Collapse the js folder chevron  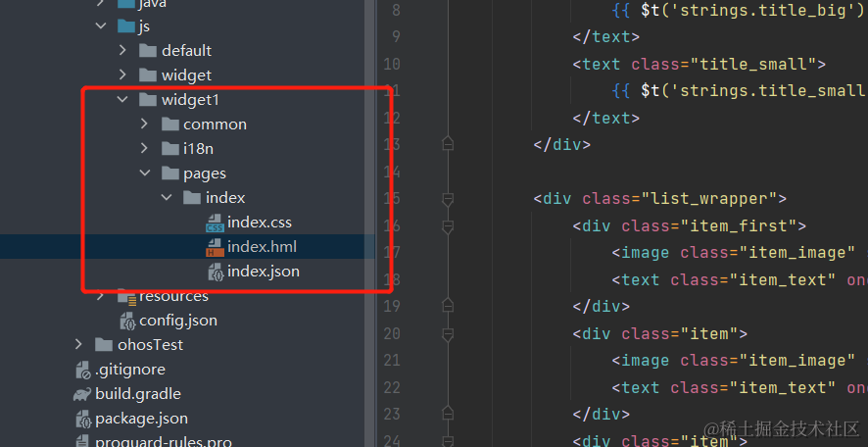[x=101, y=25]
